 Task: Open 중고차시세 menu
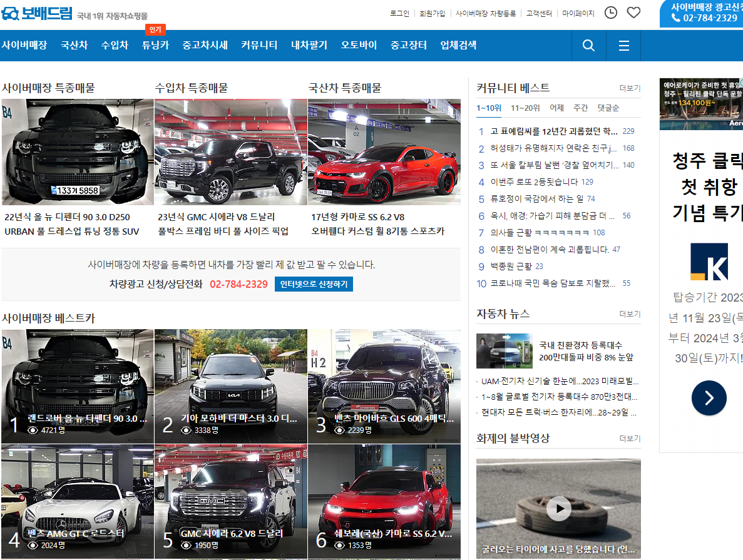click(x=205, y=45)
